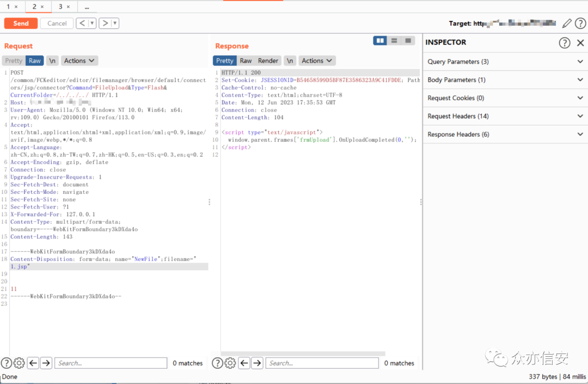Click the orange Send button
The image size is (588, 384).
click(x=21, y=23)
